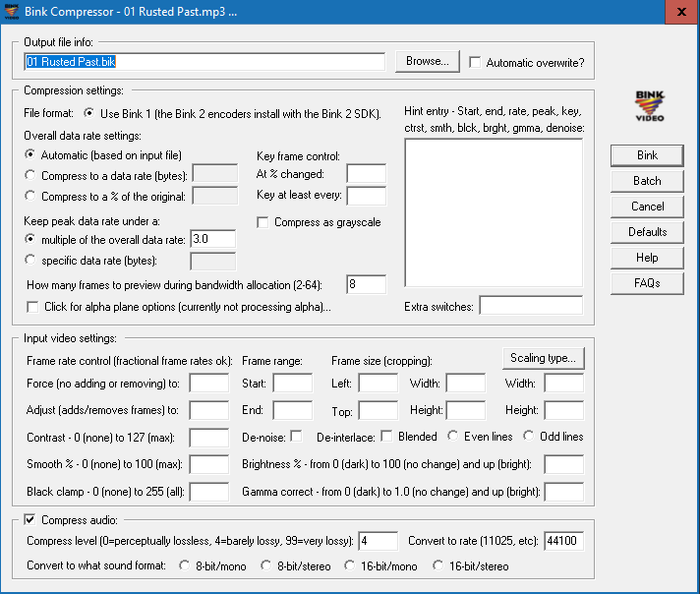Click the Bink Video logo icon in title bar
The image size is (700, 594).
click(11, 12)
